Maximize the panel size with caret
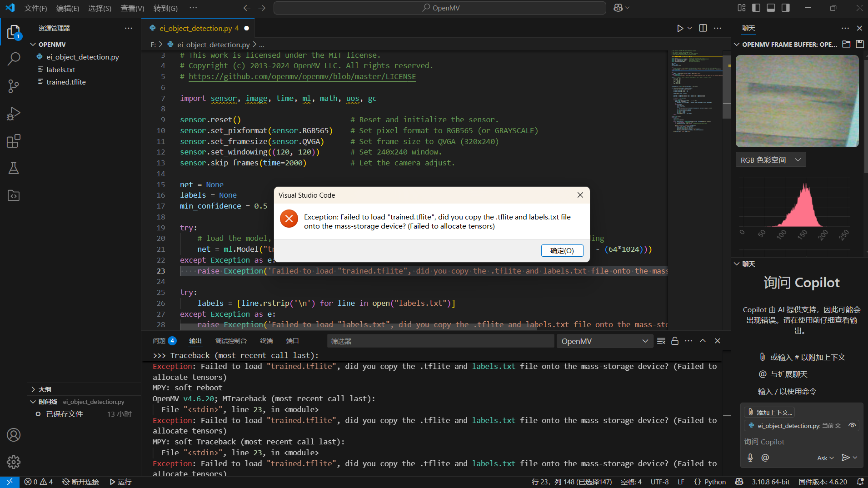This screenshot has height=488, width=868. point(703,341)
